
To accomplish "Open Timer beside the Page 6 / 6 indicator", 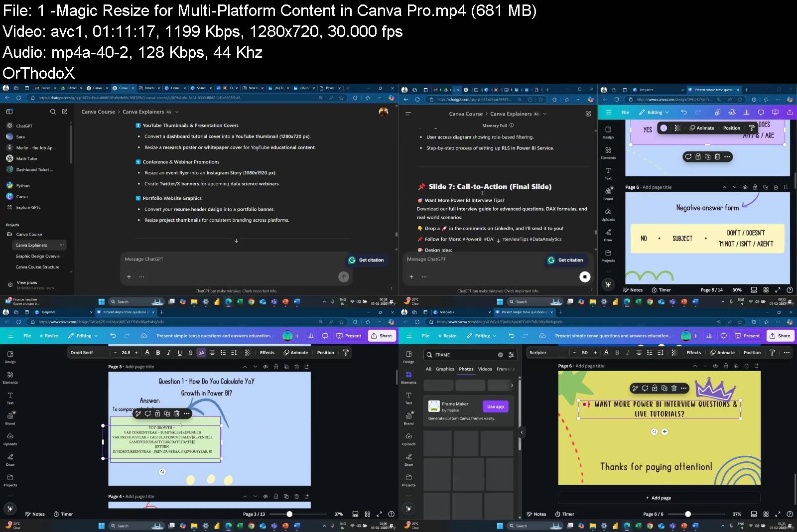I will 564,514.
